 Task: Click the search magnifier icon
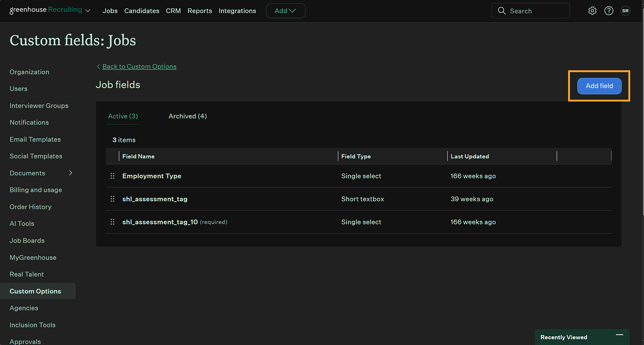click(x=502, y=11)
